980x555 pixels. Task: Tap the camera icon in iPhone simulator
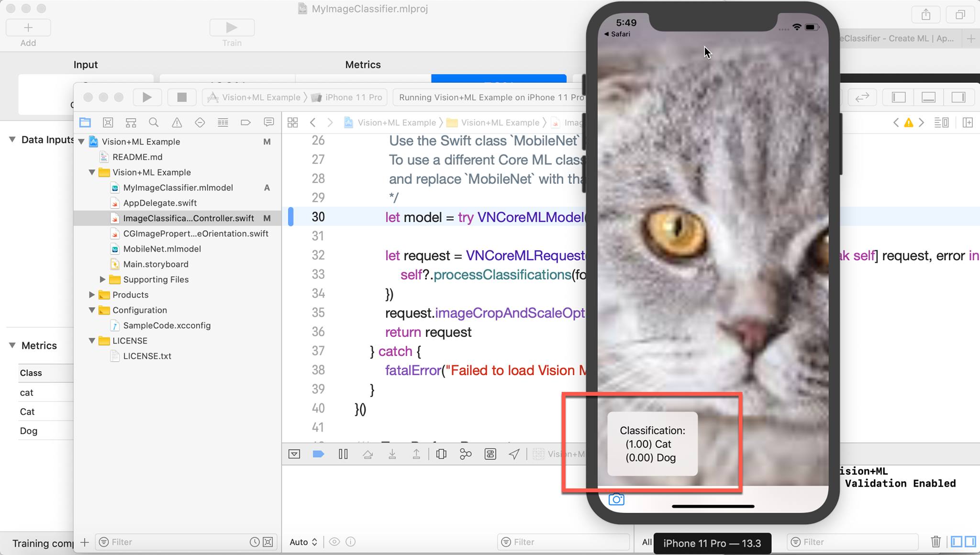click(616, 499)
